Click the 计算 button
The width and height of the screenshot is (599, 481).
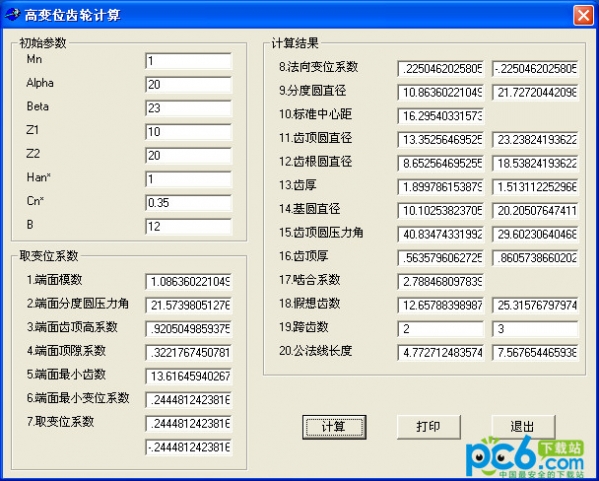point(334,427)
